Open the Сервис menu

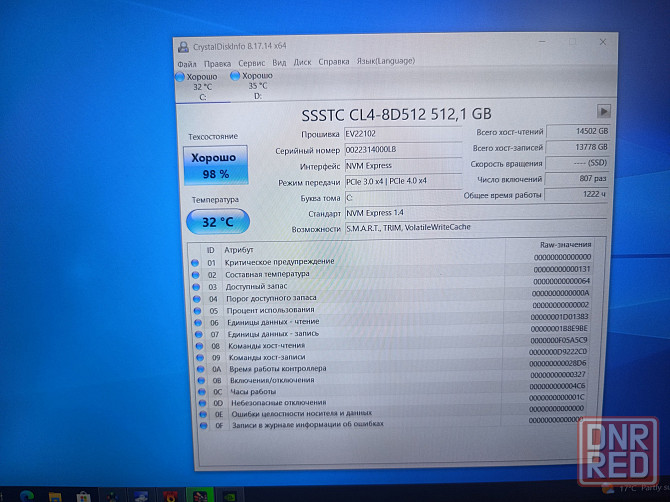pyautogui.click(x=252, y=63)
